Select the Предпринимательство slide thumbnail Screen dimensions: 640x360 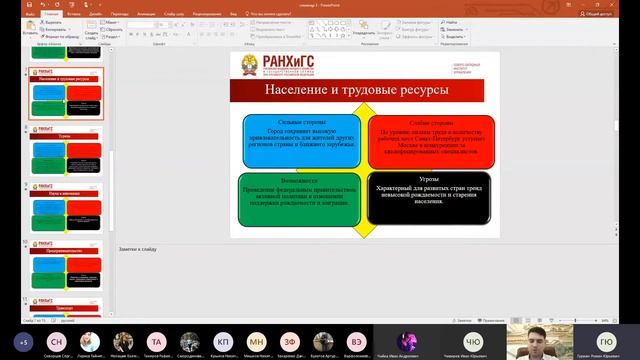[66, 266]
